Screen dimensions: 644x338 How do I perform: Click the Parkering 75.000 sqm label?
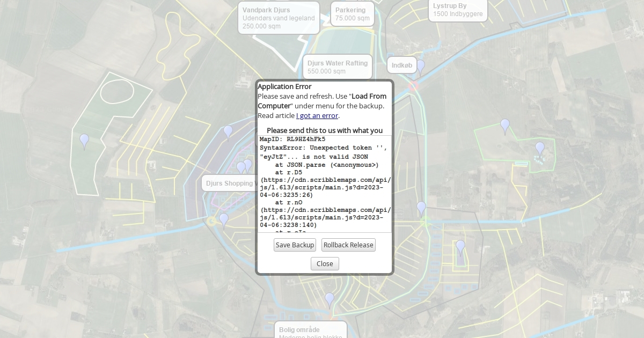coord(352,14)
